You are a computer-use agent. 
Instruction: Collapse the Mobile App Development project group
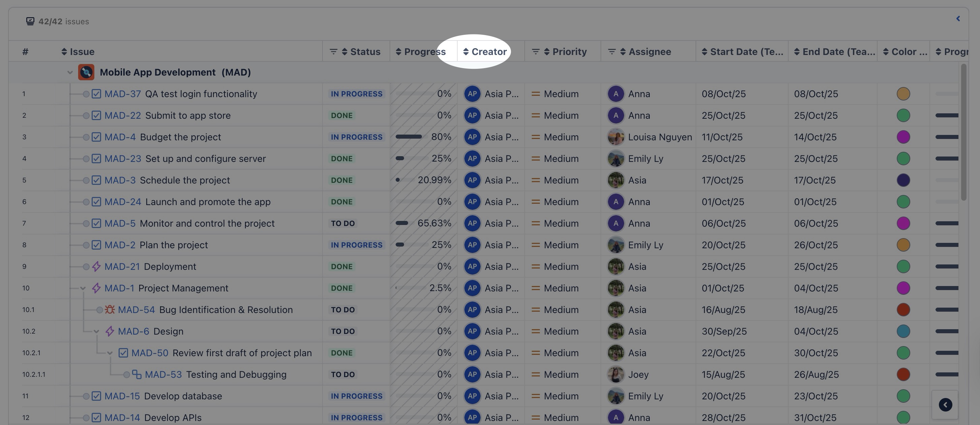click(70, 73)
